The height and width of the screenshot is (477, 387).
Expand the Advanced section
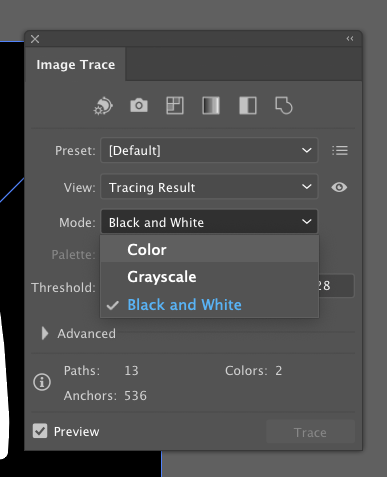pyautogui.click(x=44, y=333)
